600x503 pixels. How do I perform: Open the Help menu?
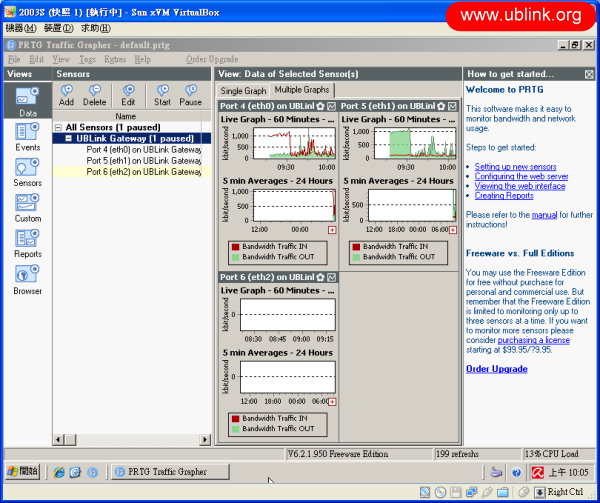[142, 59]
